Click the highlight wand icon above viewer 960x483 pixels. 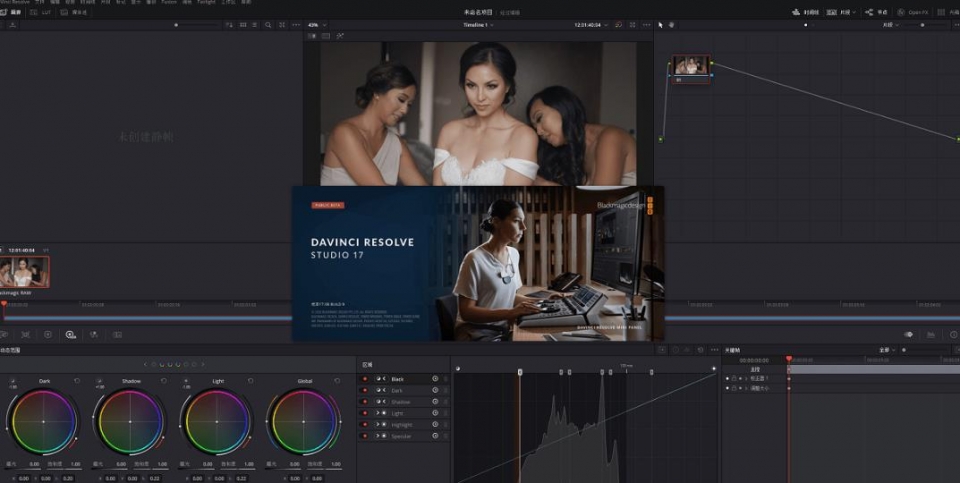point(340,36)
